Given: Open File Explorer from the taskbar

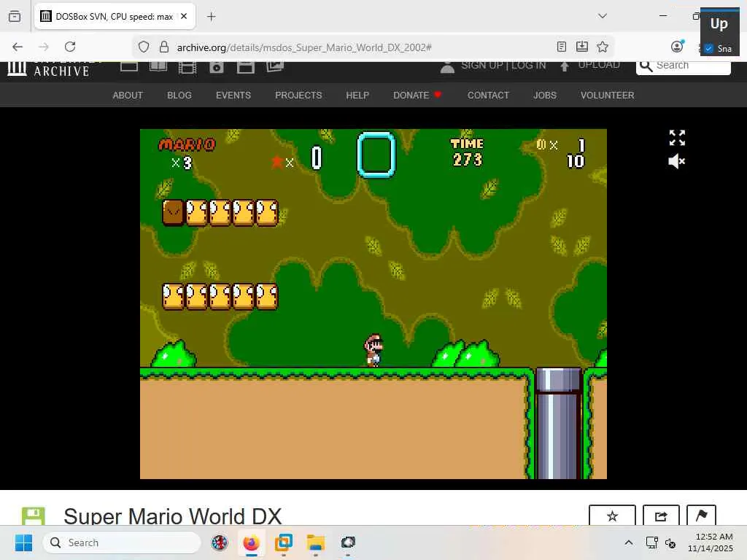Looking at the screenshot, I should coord(315,542).
